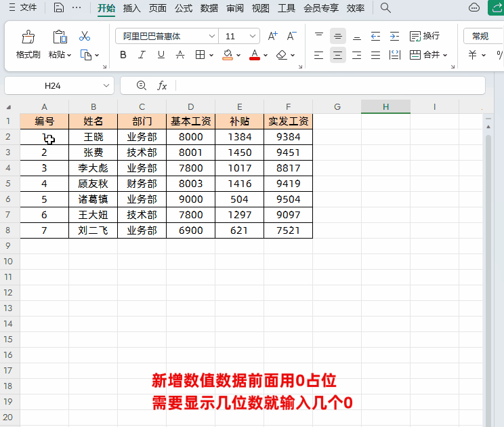This screenshot has height=427, width=504.
Task: Decrease font size with A- icon
Action: [x=291, y=36]
